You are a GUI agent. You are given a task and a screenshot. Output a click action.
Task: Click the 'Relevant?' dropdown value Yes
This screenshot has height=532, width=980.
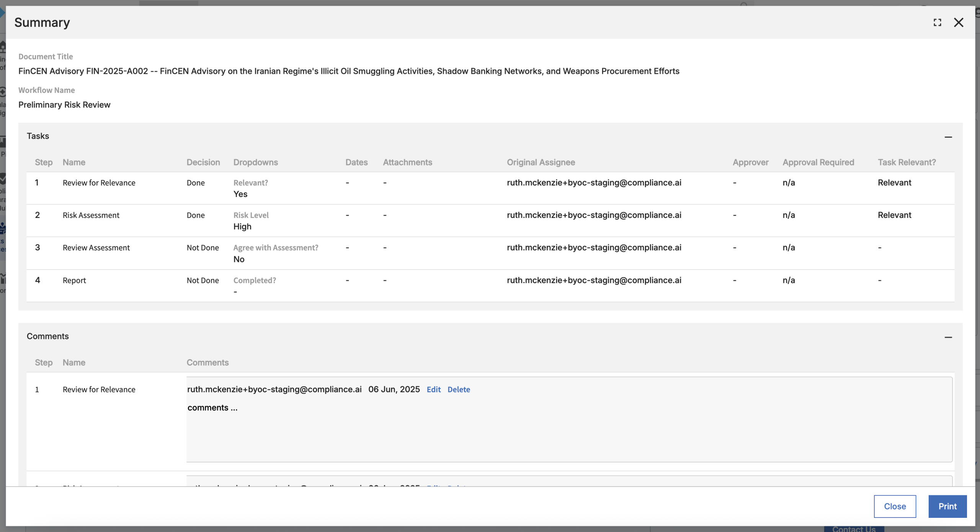[240, 194]
